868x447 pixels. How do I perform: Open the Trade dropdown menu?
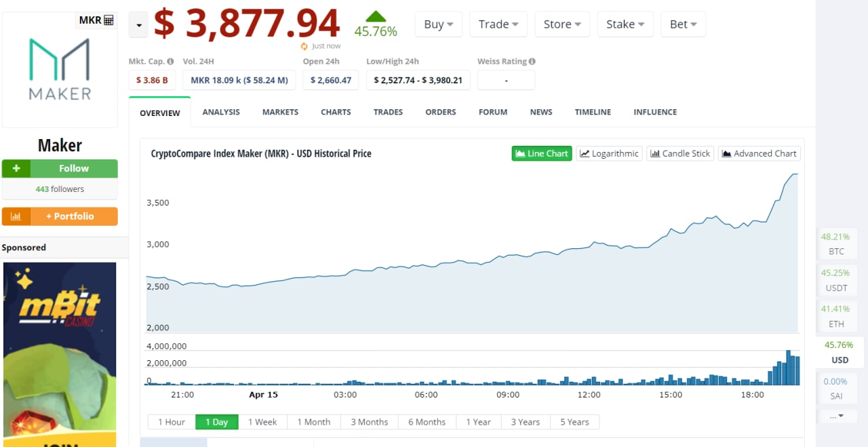click(498, 24)
